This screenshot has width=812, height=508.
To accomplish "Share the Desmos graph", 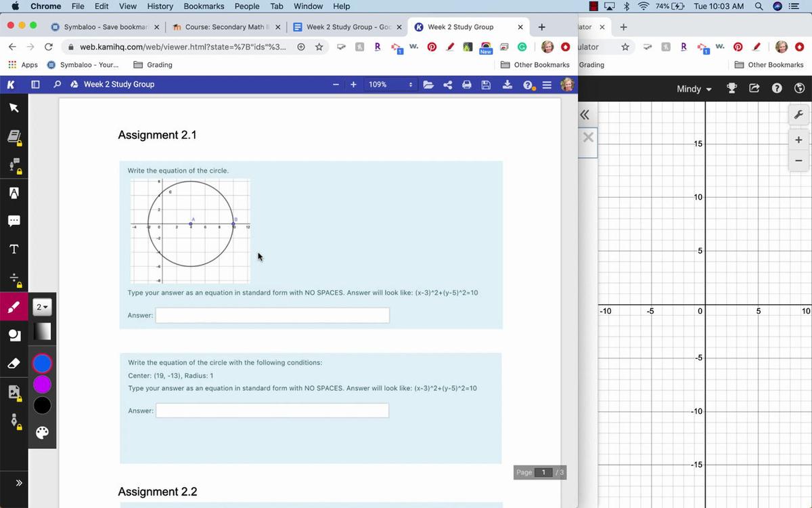I will [x=754, y=89].
